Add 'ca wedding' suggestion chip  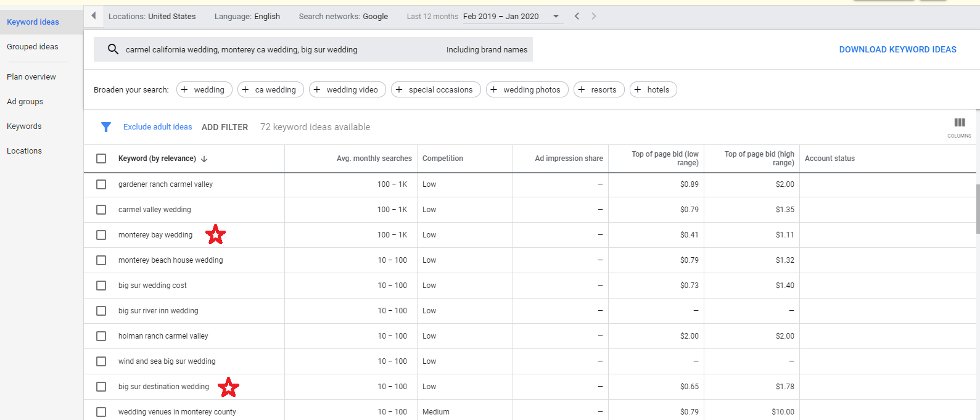271,89
